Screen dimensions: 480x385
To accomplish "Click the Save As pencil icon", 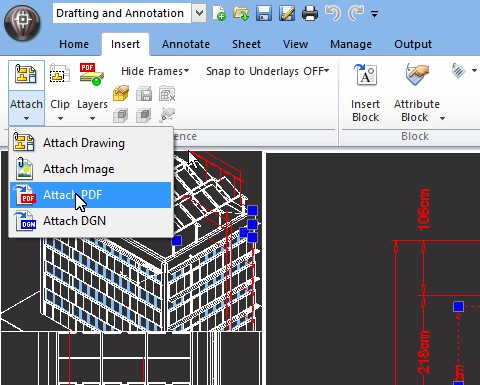I will tap(287, 13).
